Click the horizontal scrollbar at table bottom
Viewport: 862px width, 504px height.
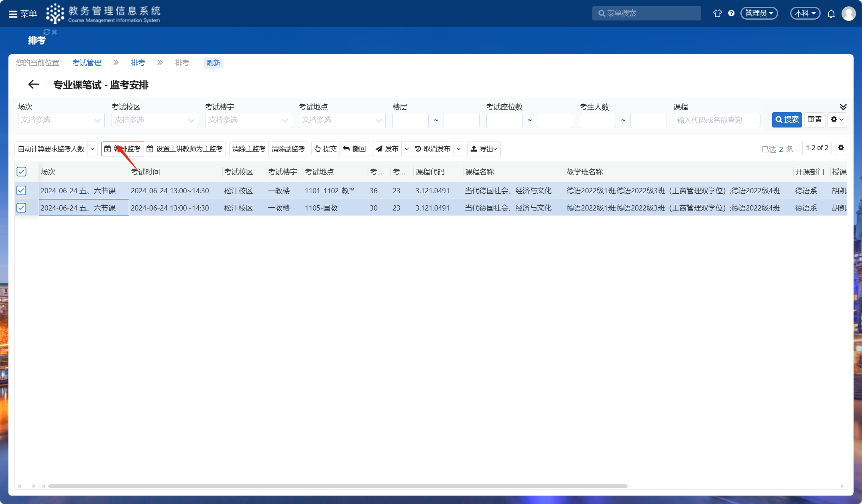337,486
